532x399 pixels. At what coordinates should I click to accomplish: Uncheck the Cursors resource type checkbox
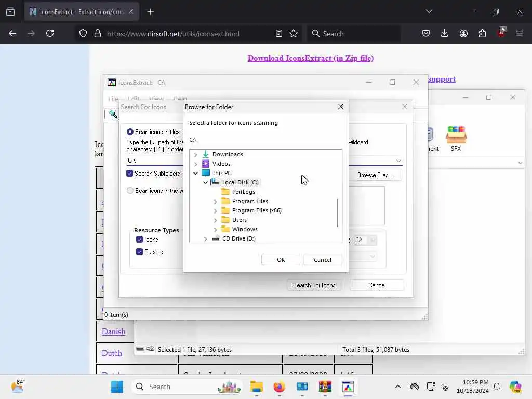[x=139, y=252]
